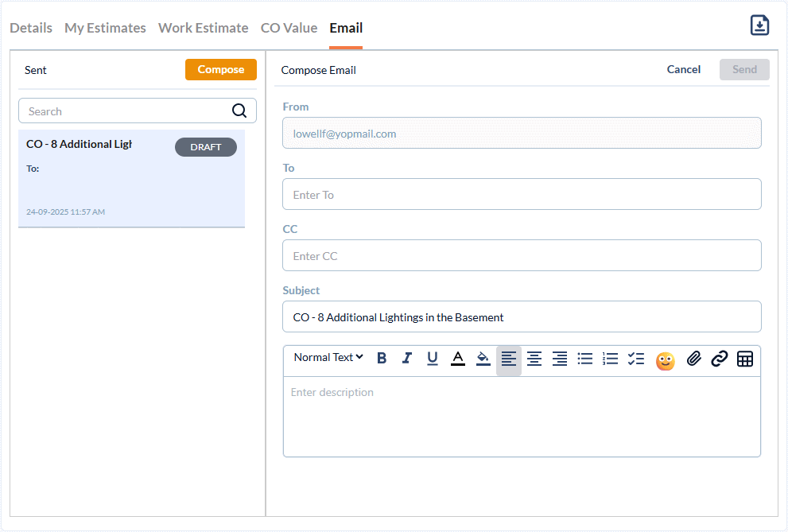
Task: Click the CC field label
Action: point(290,229)
